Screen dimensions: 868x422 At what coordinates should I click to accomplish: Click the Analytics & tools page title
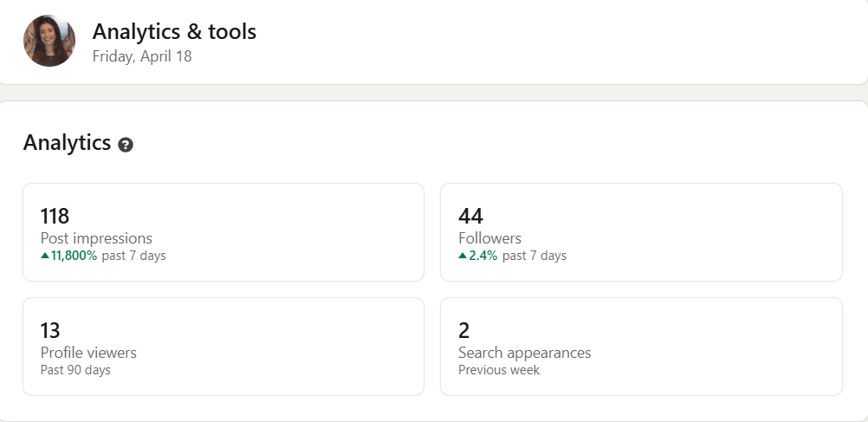[x=174, y=32]
